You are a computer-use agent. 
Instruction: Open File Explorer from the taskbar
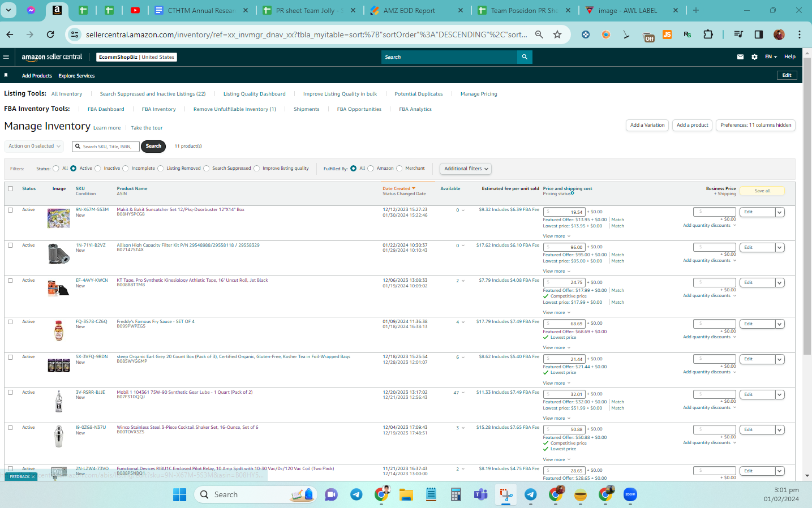pyautogui.click(x=406, y=494)
